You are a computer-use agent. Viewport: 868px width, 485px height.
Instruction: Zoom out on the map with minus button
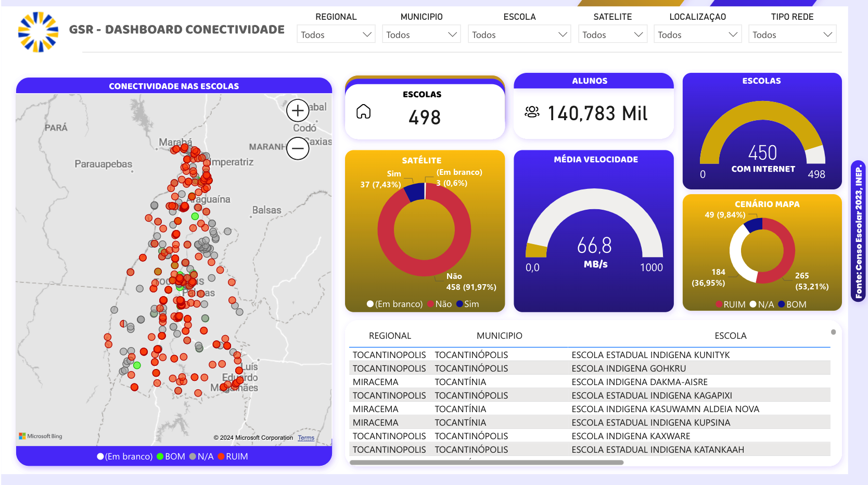tap(298, 148)
